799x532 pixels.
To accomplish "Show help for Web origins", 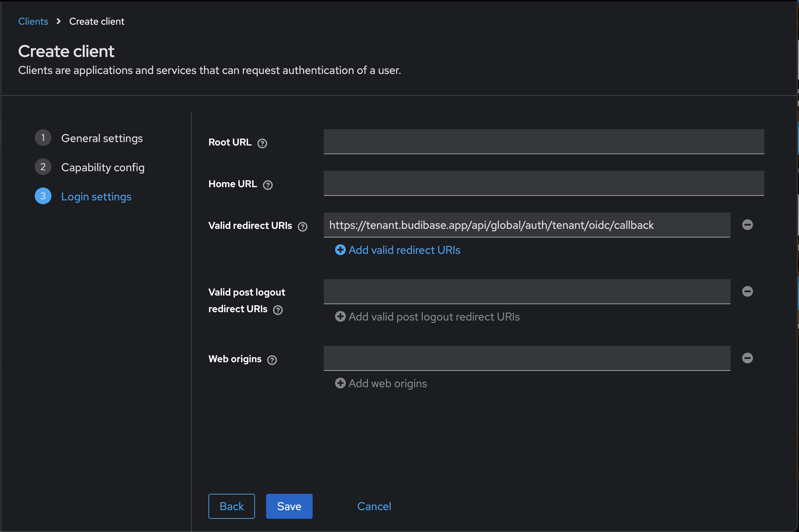I will 272,360.
